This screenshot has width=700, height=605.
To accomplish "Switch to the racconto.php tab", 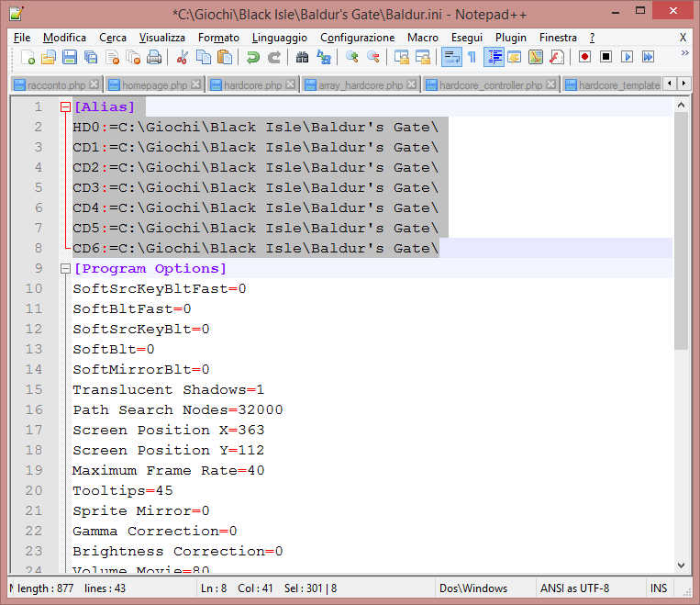I will [56, 84].
